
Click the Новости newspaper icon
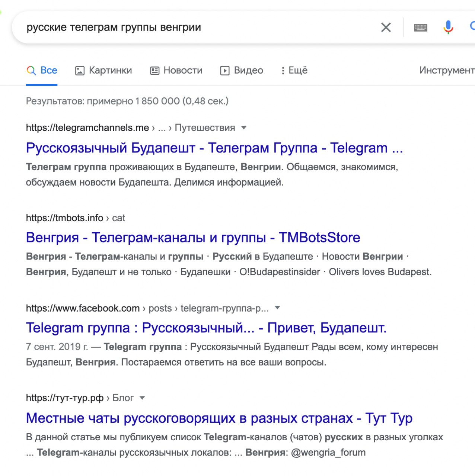tap(154, 71)
